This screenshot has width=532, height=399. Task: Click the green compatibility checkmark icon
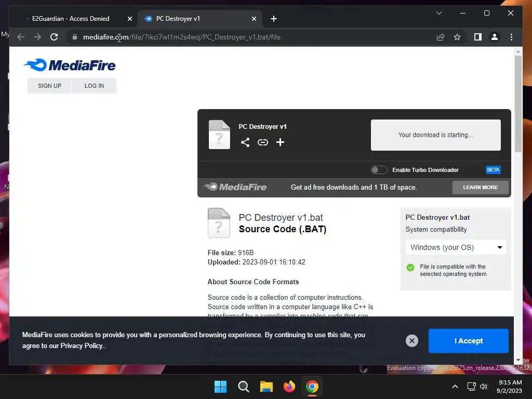(x=410, y=268)
